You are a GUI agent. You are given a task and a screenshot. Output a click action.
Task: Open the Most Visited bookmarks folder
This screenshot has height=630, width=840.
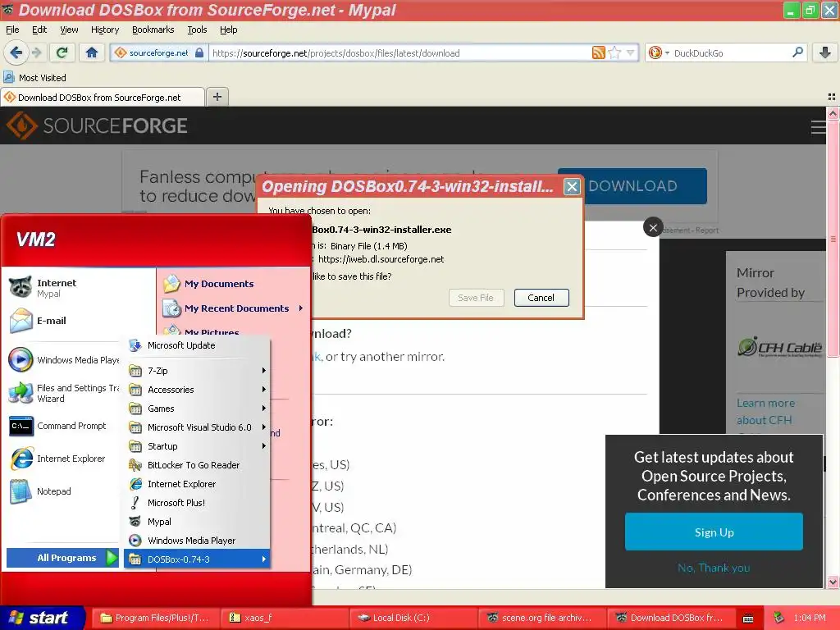point(34,78)
